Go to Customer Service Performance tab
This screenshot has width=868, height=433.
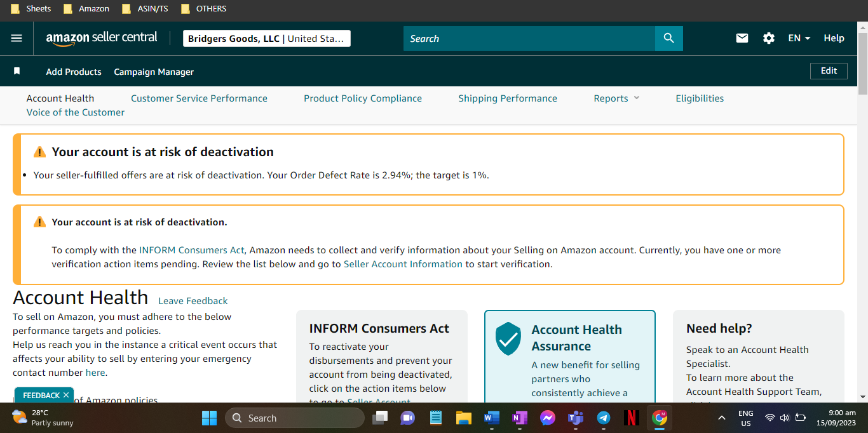point(199,98)
